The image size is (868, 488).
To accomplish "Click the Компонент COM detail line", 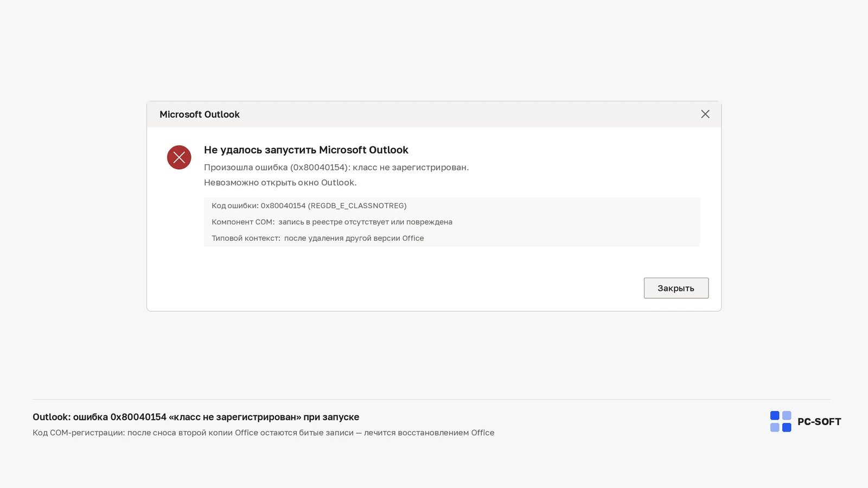I will click(x=332, y=222).
